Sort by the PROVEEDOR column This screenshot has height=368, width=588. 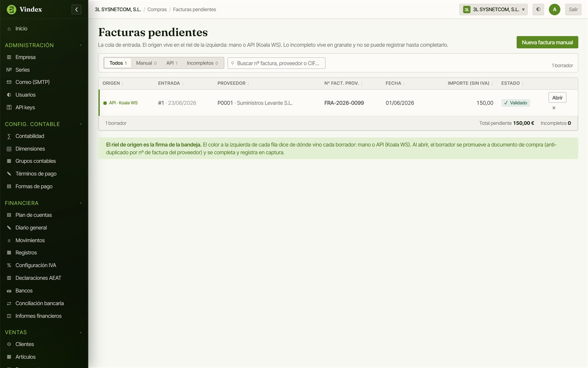[233, 83]
